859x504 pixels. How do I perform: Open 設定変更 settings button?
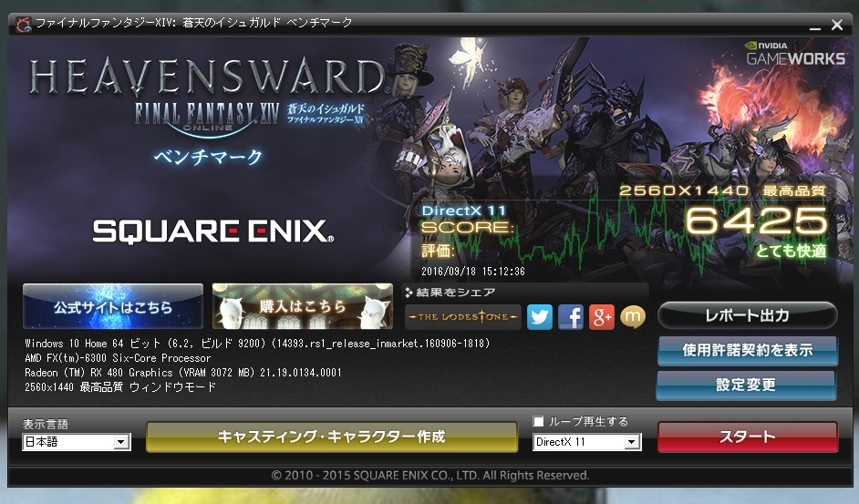coord(746,385)
